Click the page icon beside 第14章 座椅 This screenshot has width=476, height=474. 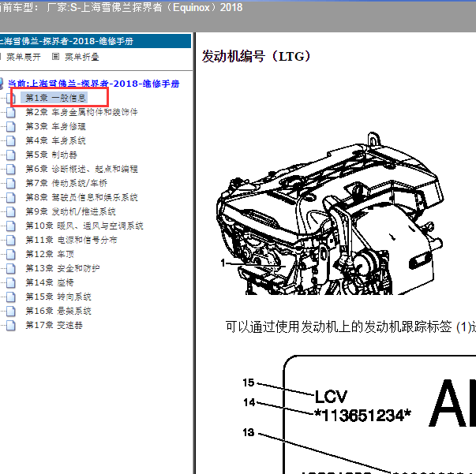pyautogui.click(x=11, y=282)
